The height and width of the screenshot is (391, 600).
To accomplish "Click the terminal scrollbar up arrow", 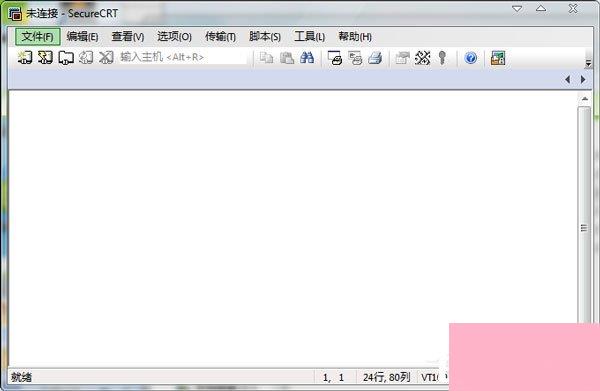I will (585, 99).
